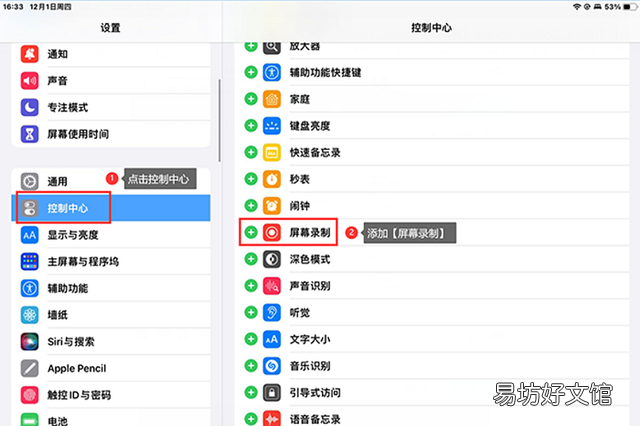The width and height of the screenshot is (640, 426).
Task: Add 辅助功能快捷键 with green plus
Action: [251, 72]
